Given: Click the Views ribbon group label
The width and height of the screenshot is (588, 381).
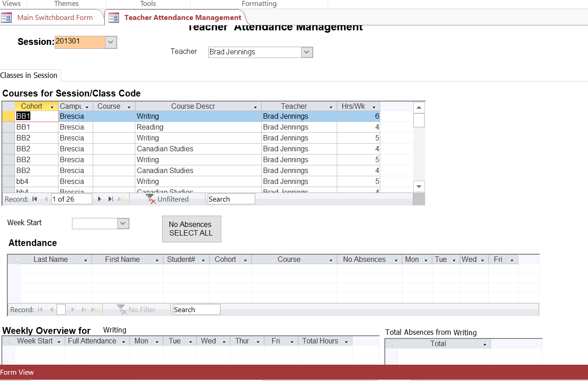Looking at the screenshot, I should [x=10, y=4].
